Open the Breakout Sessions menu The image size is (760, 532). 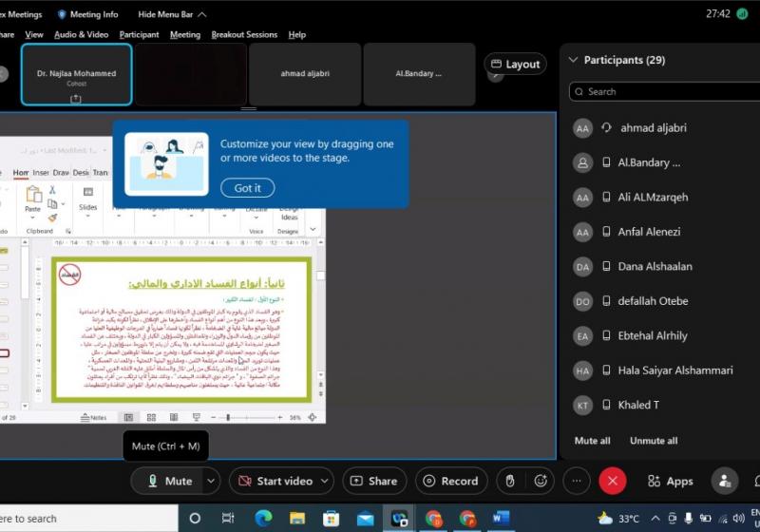coord(245,34)
